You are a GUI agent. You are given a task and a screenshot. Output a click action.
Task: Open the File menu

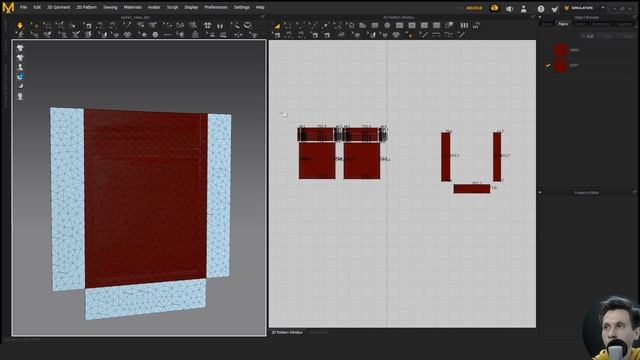pyautogui.click(x=24, y=7)
